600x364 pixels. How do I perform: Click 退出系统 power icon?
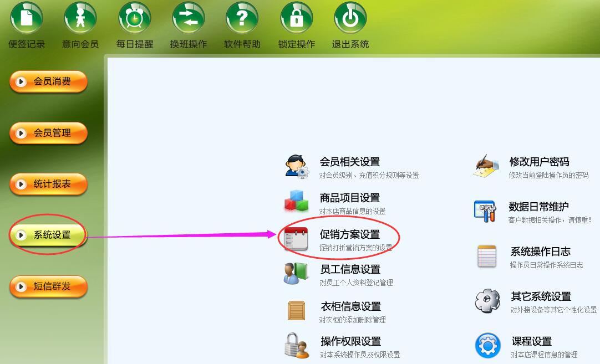[x=350, y=18]
